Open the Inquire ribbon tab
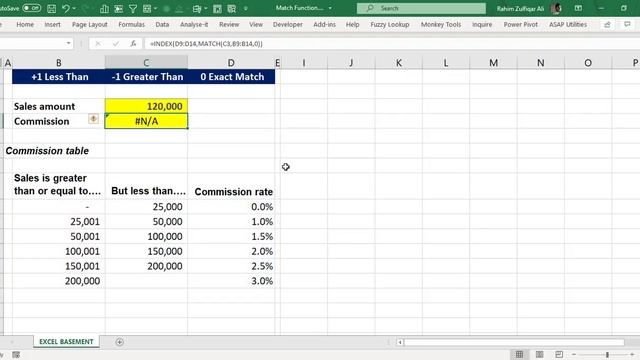This screenshot has height=360, width=640. point(482,24)
